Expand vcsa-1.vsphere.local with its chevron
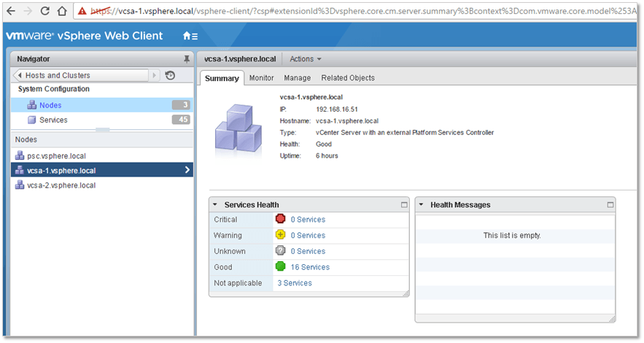Image resolution: width=644 pixels, height=343 pixels. click(x=187, y=169)
